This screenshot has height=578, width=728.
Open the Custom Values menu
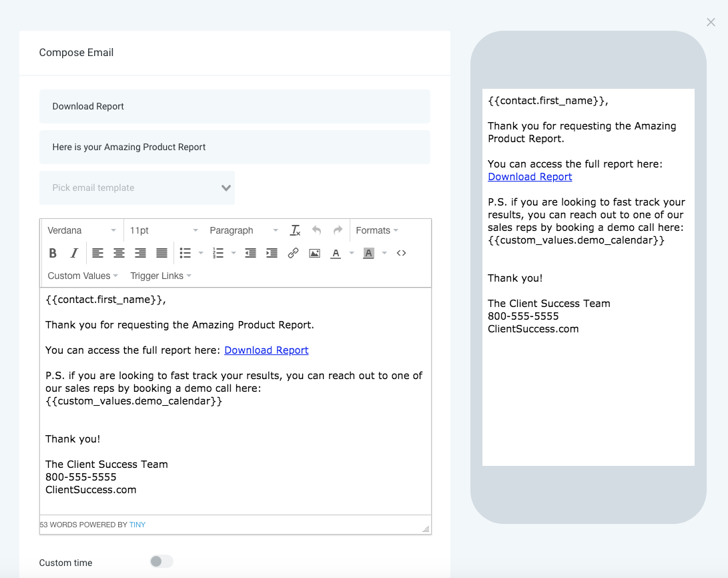pyautogui.click(x=83, y=276)
